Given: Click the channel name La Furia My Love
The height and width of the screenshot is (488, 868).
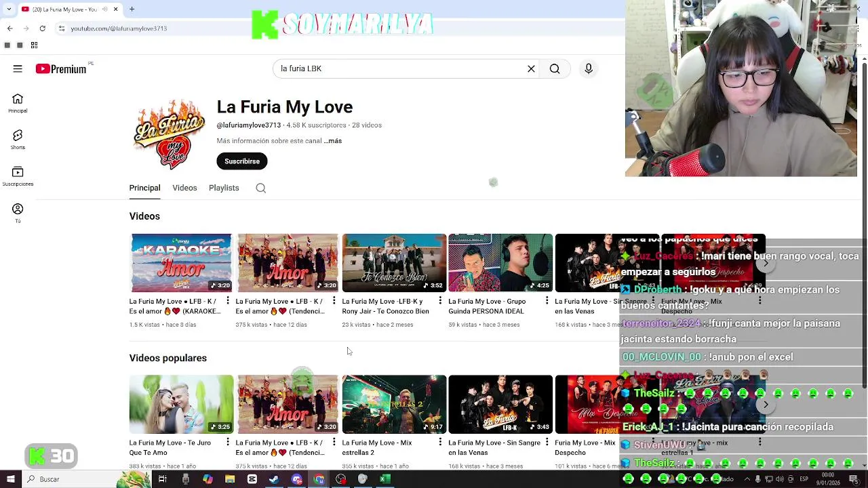Looking at the screenshot, I should pyautogui.click(x=285, y=107).
